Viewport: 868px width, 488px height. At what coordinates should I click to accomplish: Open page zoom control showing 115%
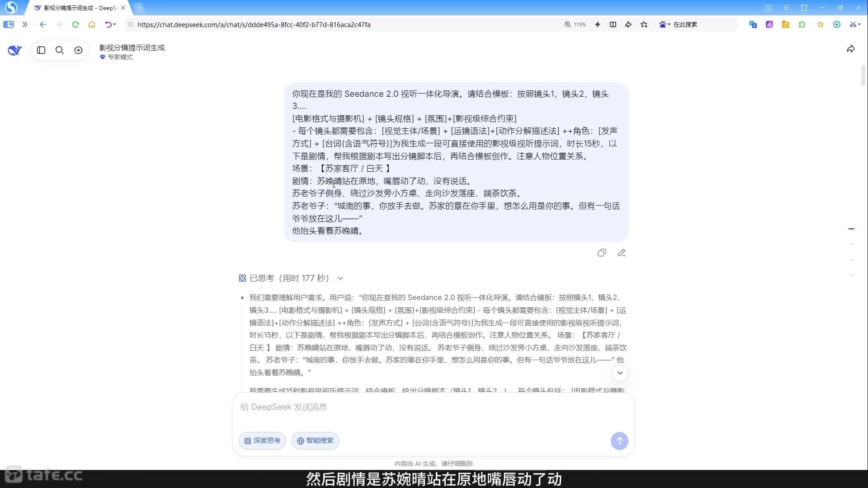tap(575, 24)
